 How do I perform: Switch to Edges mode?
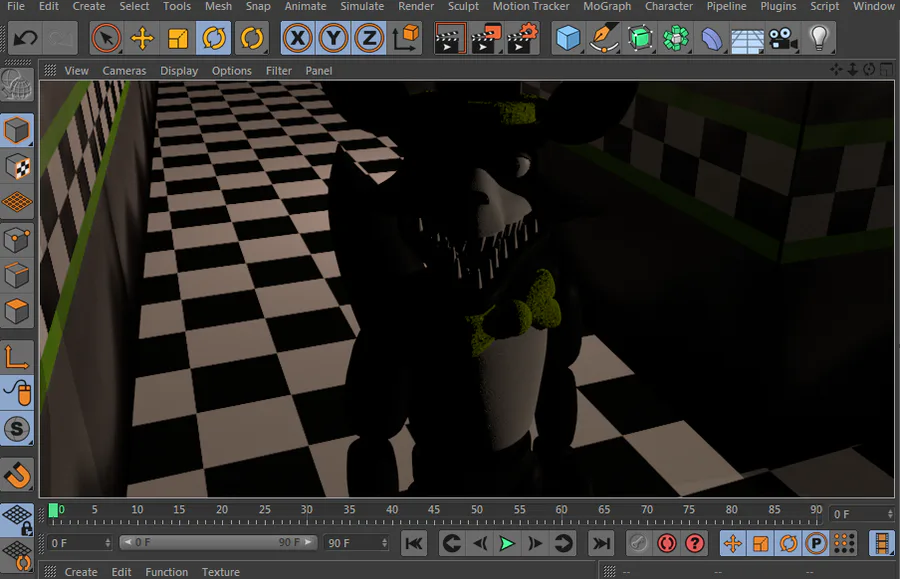(x=17, y=276)
